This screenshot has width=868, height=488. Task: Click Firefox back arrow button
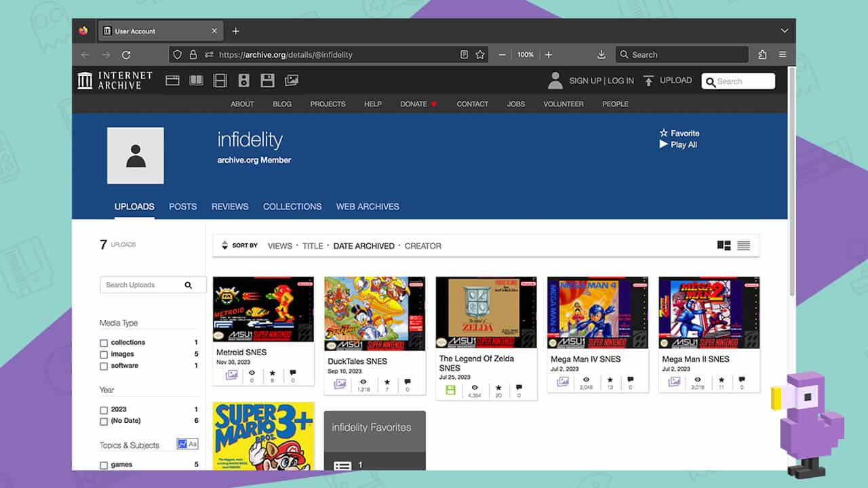85,55
